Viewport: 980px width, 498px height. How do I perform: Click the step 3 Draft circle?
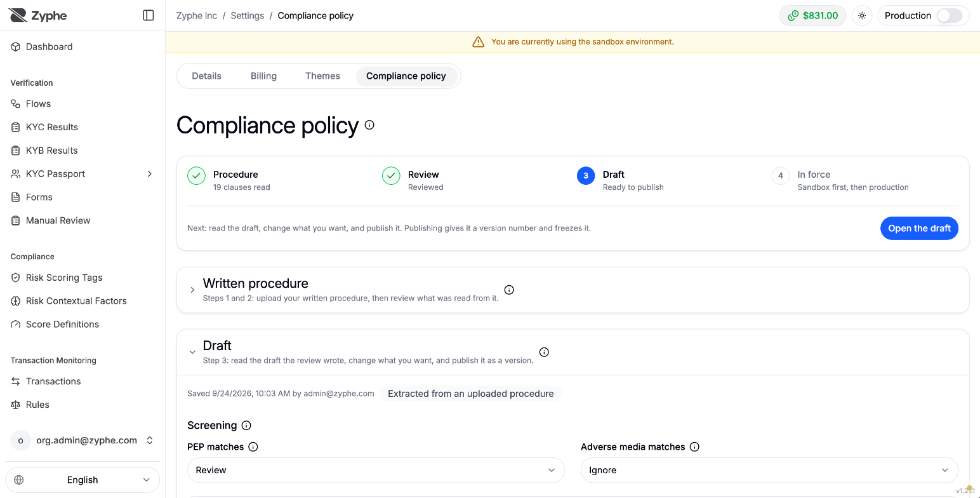coord(586,176)
